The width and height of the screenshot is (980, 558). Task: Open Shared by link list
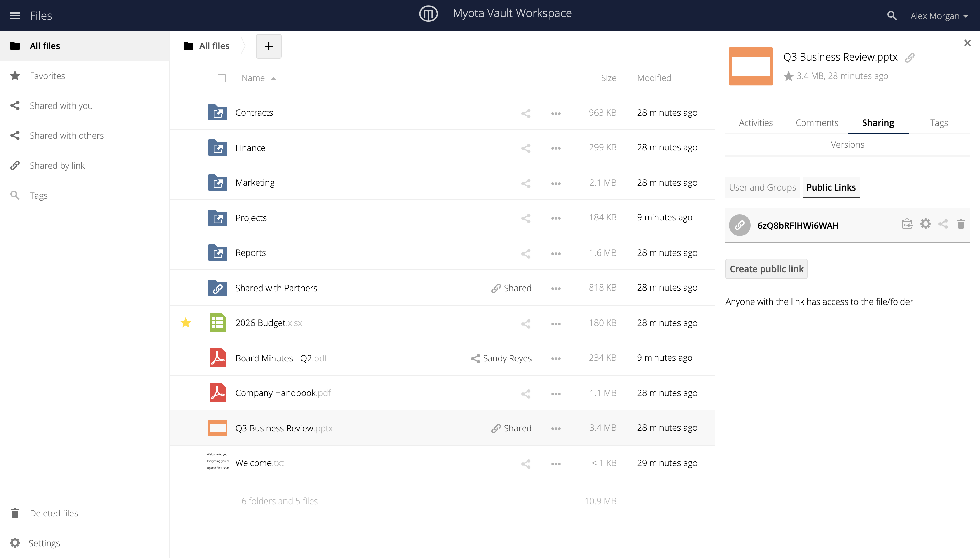[x=85, y=165]
